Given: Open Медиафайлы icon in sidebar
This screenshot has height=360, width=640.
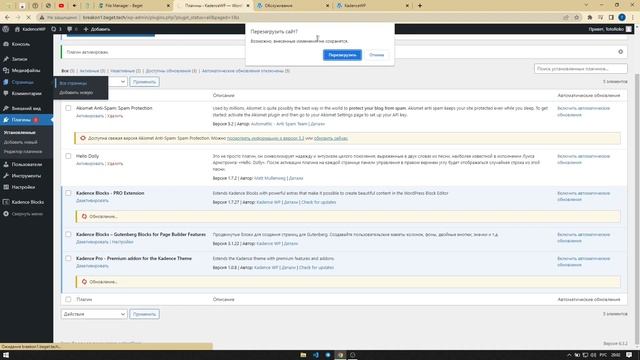Looking at the screenshot, I should click(x=6, y=70).
